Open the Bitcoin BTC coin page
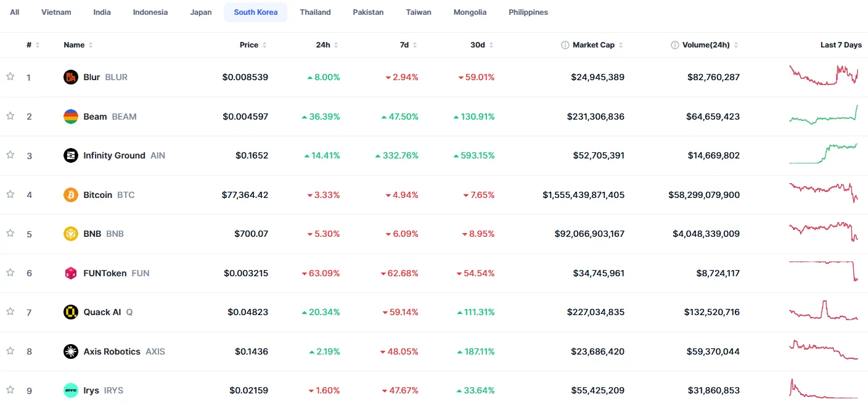This screenshot has width=868, height=407. pos(99,195)
